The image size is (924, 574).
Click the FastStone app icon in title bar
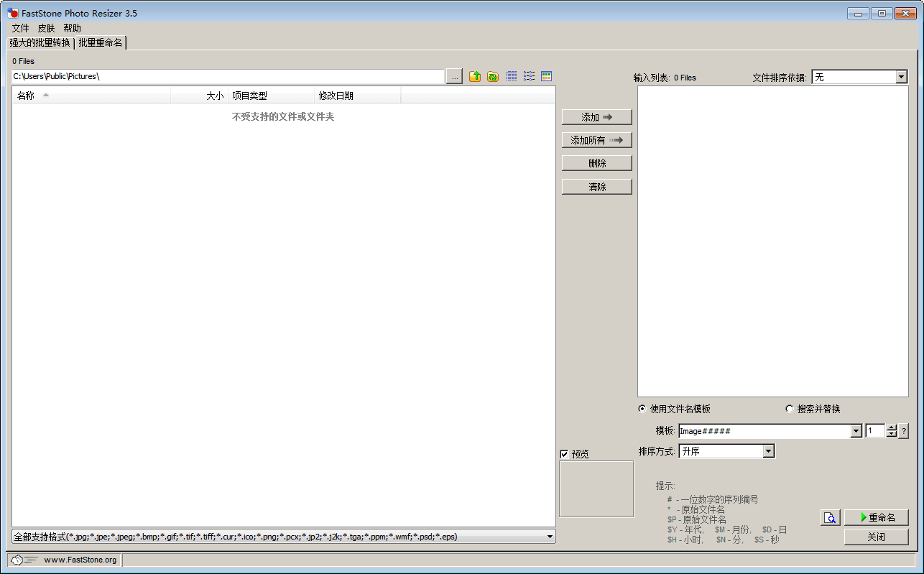pyautogui.click(x=12, y=13)
